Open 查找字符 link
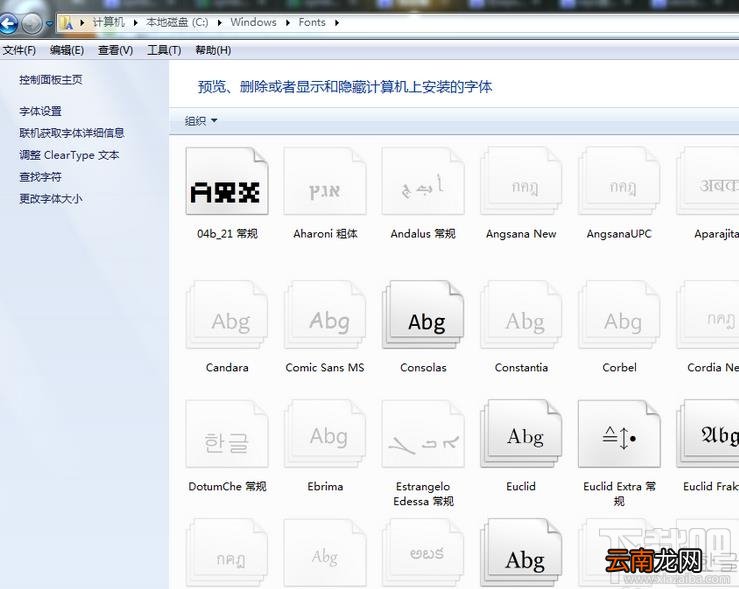Screen dimensions: 739x589 (x=41, y=177)
